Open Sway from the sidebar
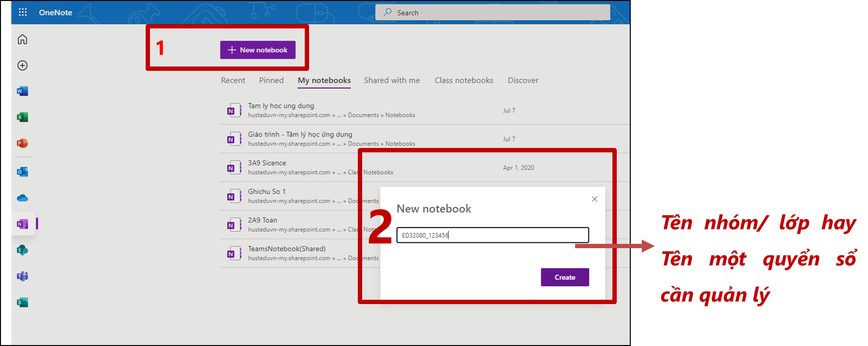 point(23,302)
